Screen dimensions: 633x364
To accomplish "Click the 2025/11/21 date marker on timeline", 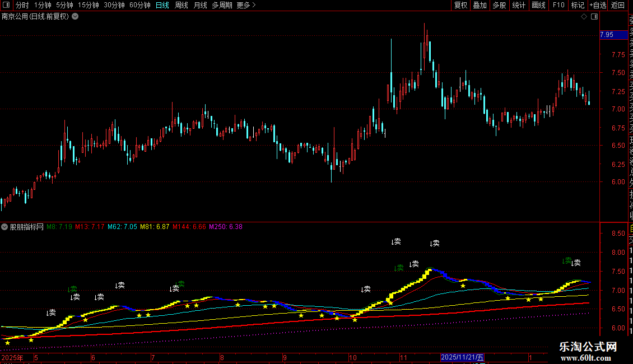I will 463,357.
